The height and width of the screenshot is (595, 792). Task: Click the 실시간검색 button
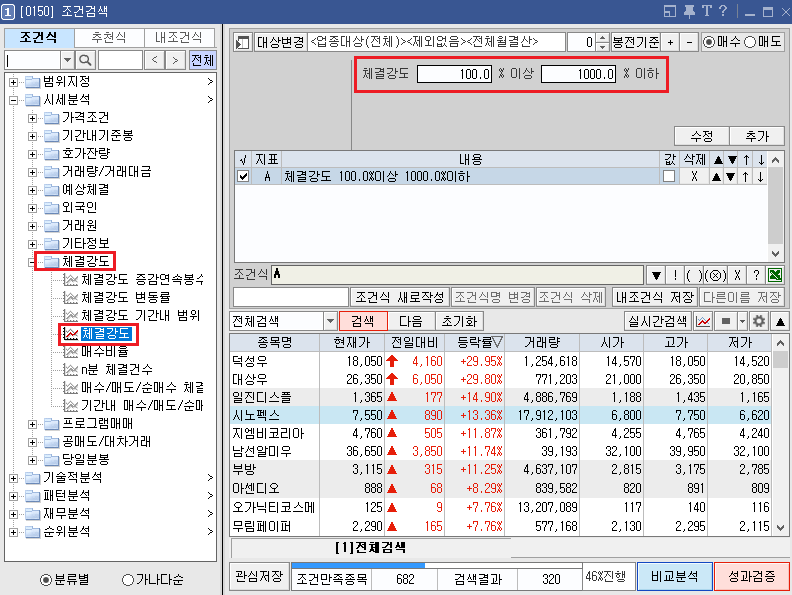pyautogui.click(x=658, y=321)
